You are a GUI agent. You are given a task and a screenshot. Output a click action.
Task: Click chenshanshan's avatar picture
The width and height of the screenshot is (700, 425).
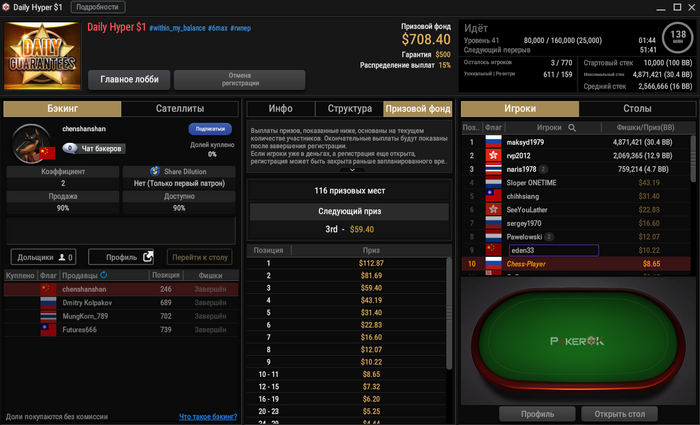[32, 144]
